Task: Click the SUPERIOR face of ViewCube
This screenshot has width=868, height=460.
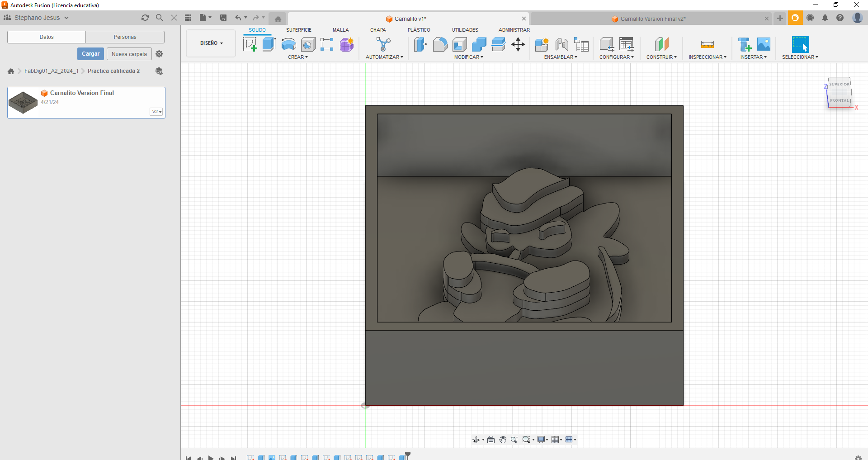Action: tap(840, 85)
